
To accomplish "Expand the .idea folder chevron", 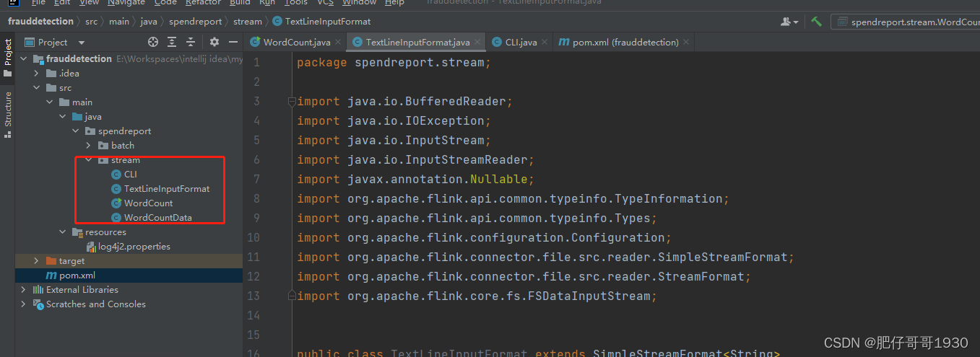I will [37, 73].
